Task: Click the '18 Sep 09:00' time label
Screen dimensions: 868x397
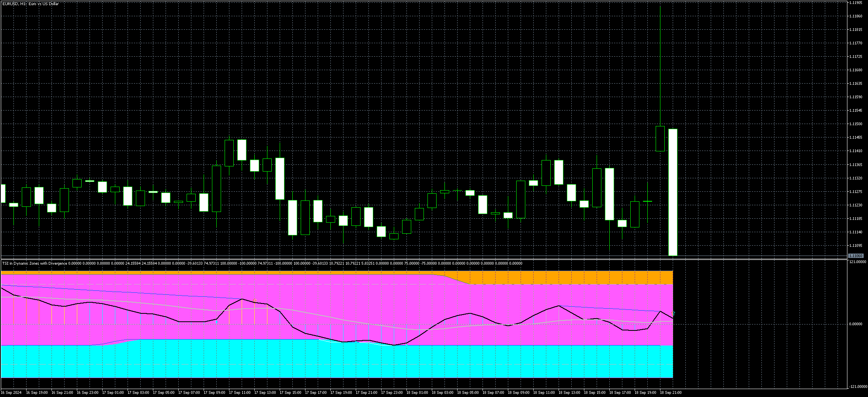Action: click(x=519, y=393)
